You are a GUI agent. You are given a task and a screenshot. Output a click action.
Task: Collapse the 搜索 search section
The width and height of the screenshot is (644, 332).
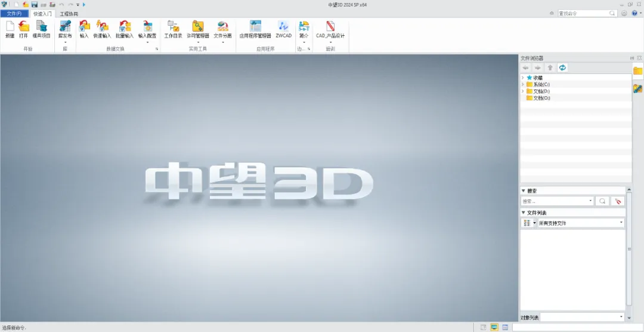(x=524, y=190)
